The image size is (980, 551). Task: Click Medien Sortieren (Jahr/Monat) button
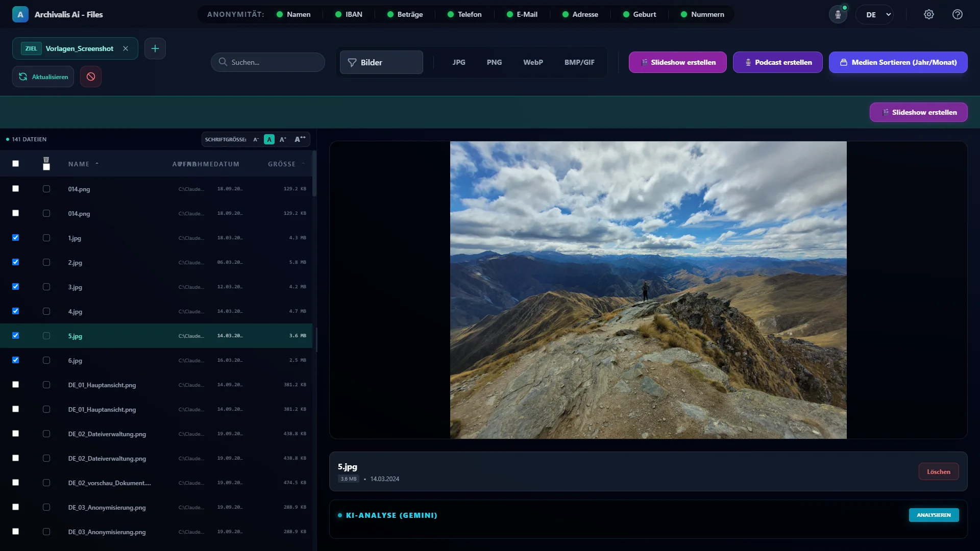coord(898,62)
